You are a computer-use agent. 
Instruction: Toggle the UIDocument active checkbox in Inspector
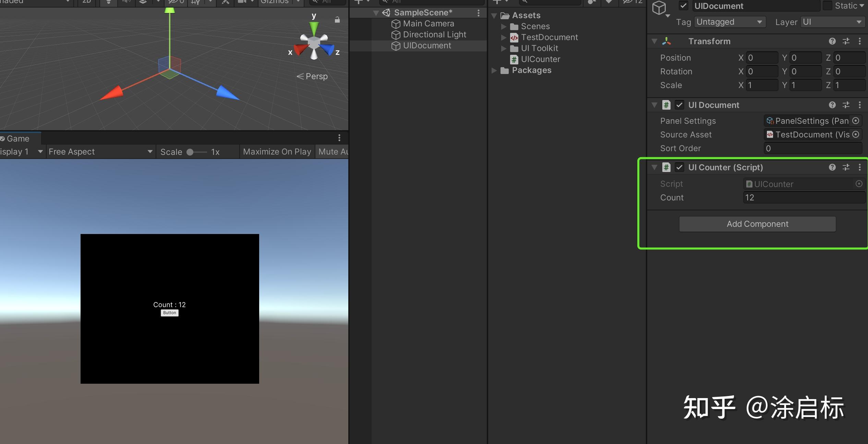click(x=684, y=6)
